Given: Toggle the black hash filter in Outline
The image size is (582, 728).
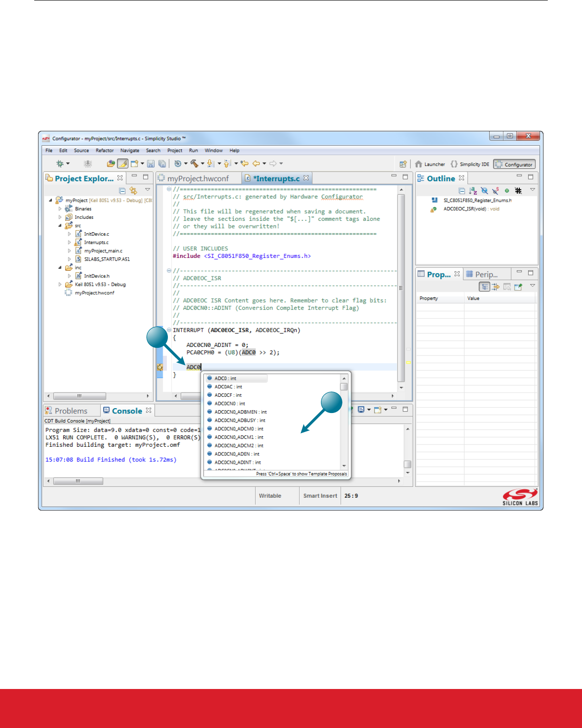Looking at the screenshot, I should 518,190.
